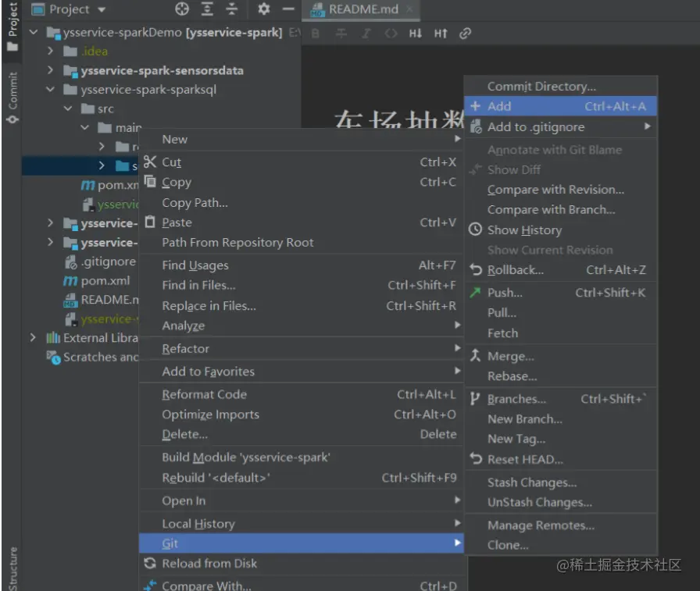
Task: Choose Delete... in context menu
Action: point(302,434)
